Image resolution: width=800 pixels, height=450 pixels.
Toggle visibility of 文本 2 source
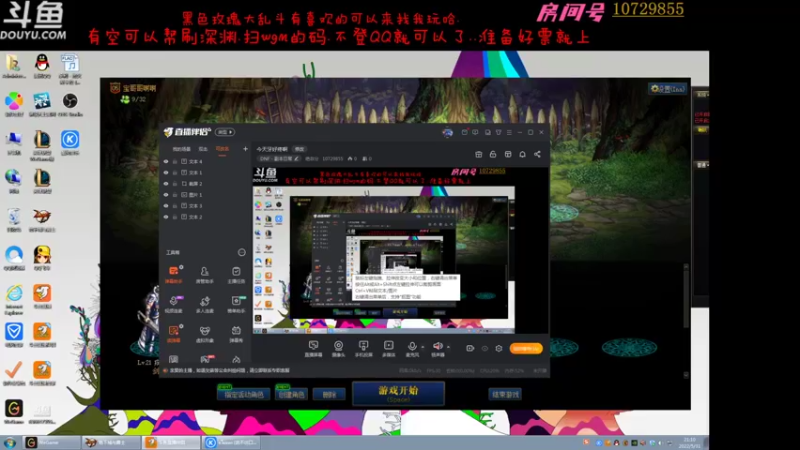166,217
